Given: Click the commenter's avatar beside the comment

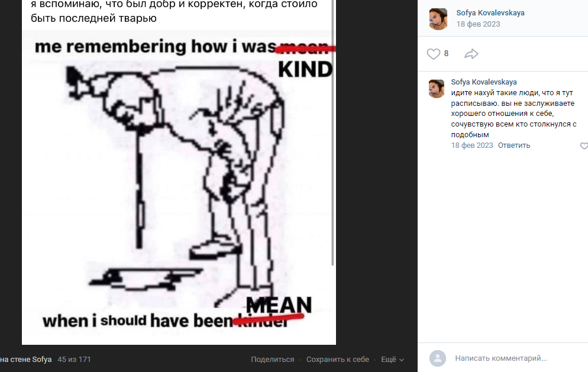Looking at the screenshot, I should [437, 89].
